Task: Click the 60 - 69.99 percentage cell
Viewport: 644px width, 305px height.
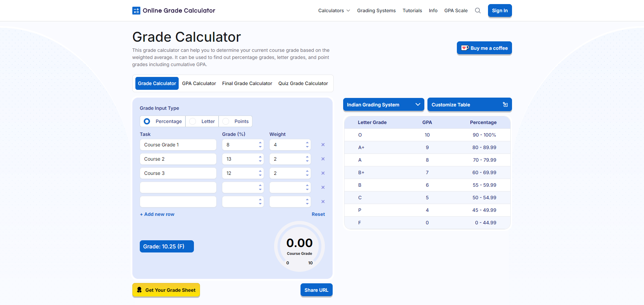Action: [x=484, y=172]
